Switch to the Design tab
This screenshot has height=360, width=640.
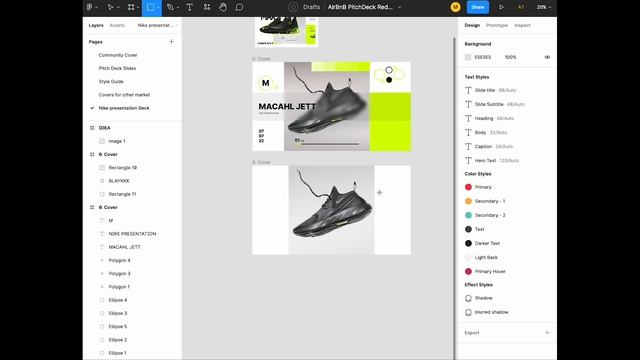click(x=472, y=25)
